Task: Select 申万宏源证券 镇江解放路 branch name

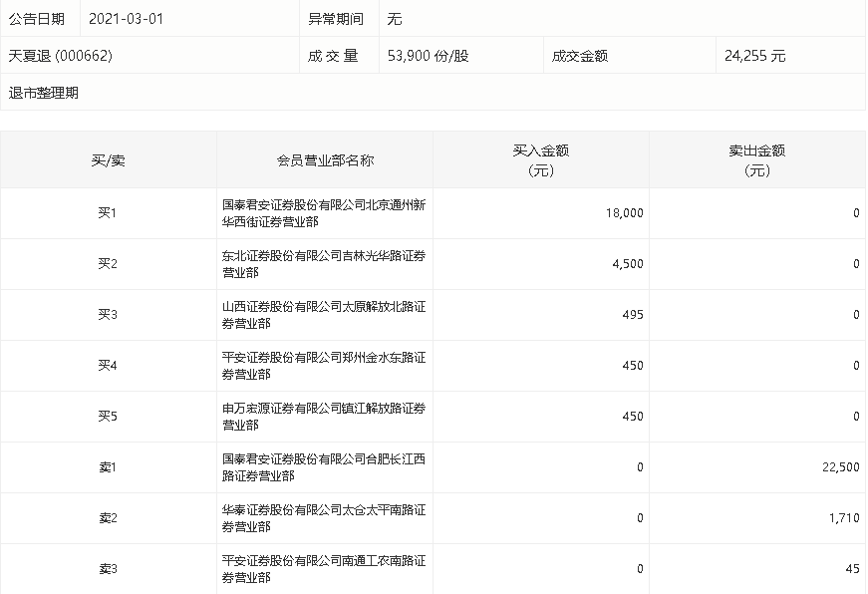Action: 324,417
